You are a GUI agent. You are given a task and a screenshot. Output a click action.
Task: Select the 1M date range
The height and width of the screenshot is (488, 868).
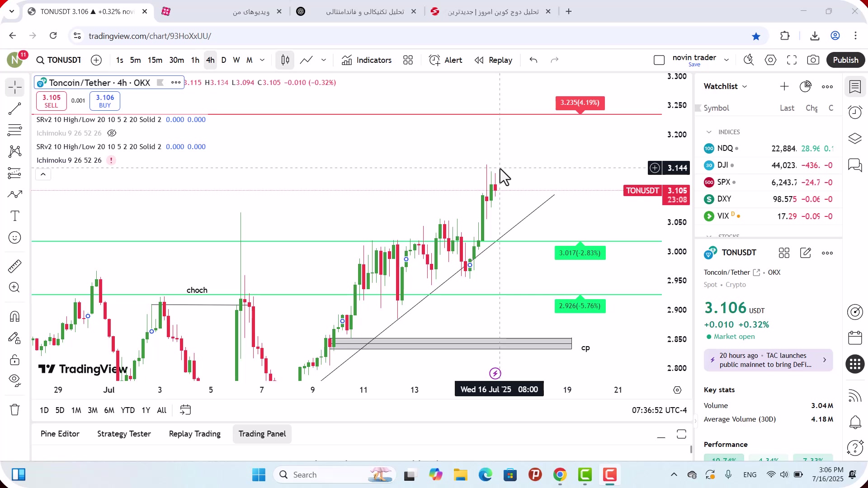[x=76, y=410]
